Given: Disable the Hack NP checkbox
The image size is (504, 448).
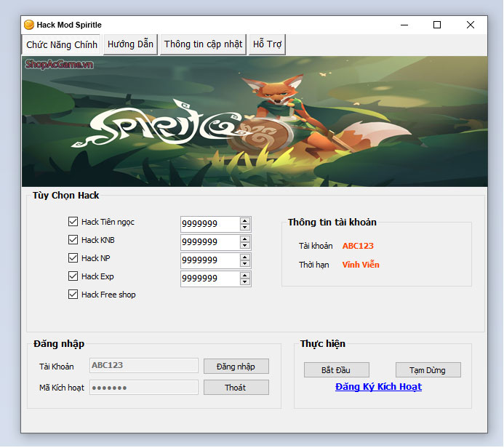Looking at the screenshot, I should [x=73, y=258].
